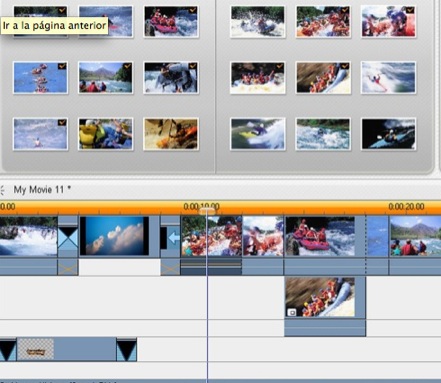Click checkmark on mountain river thumbnail
This screenshot has height=383, width=441.
[x=127, y=67]
